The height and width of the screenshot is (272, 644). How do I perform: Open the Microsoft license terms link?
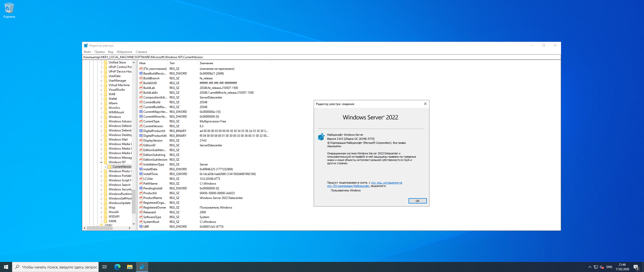pyautogui.click(x=386, y=183)
